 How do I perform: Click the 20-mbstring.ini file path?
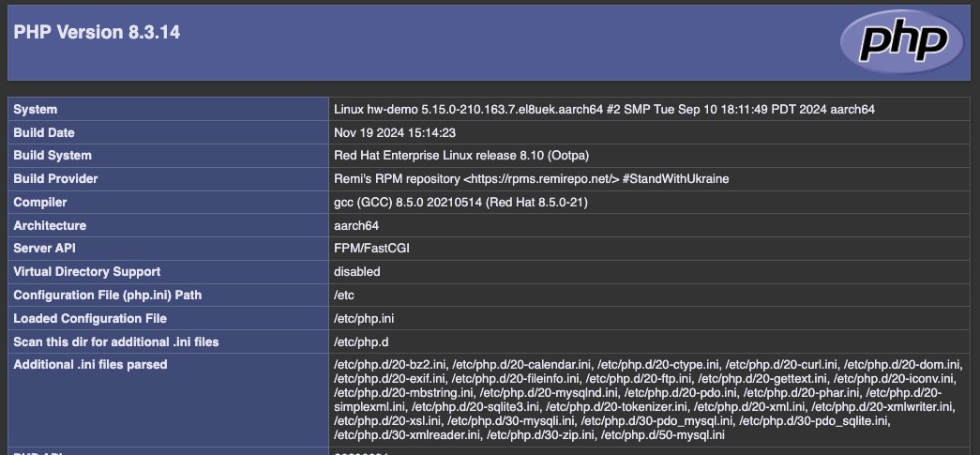404,393
